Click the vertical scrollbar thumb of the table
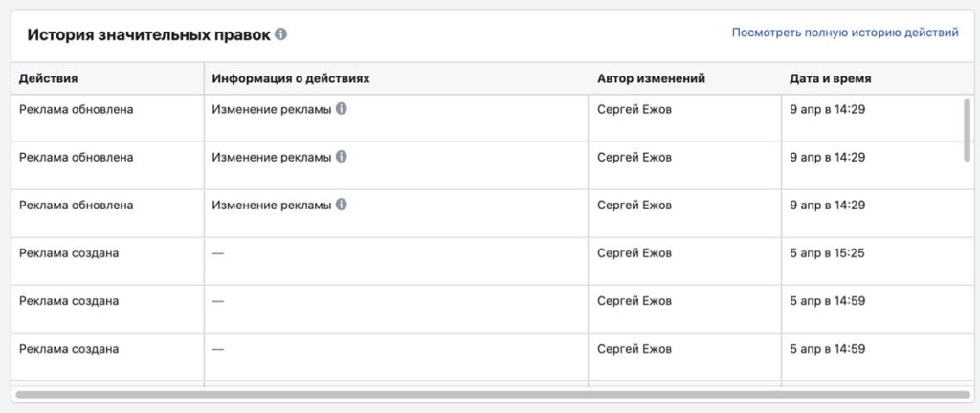Image resolution: width=980 pixels, height=413 pixels. (x=968, y=129)
